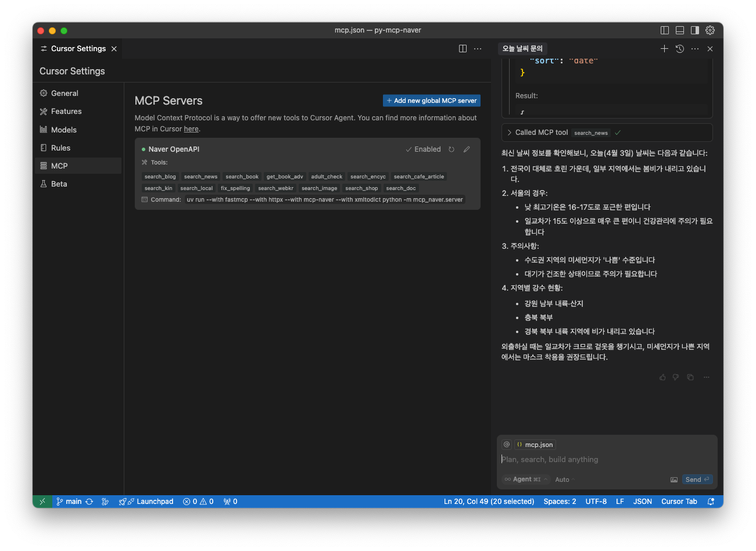Synchronize changes icon in status bar
This screenshot has height=551, width=756.
89,502
